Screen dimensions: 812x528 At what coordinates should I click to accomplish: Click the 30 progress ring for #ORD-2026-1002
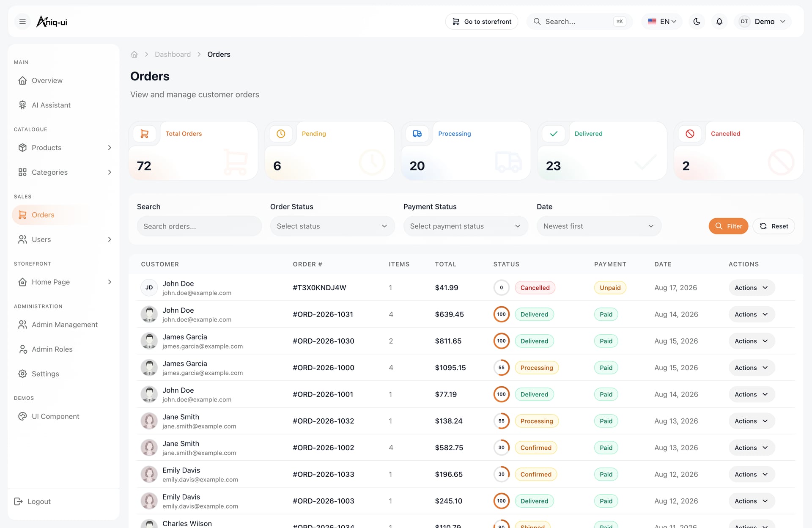(x=501, y=448)
